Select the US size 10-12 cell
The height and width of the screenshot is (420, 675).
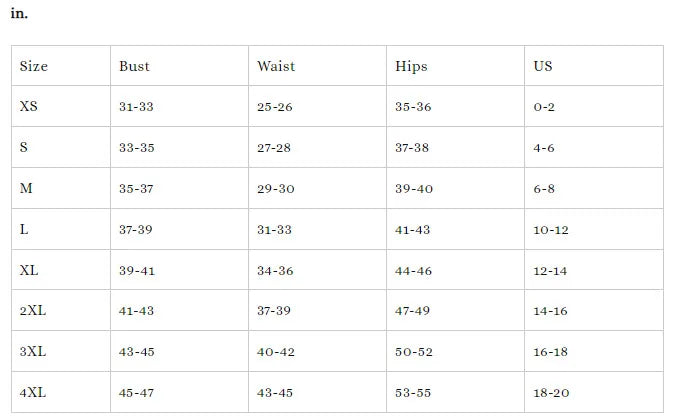(x=551, y=229)
